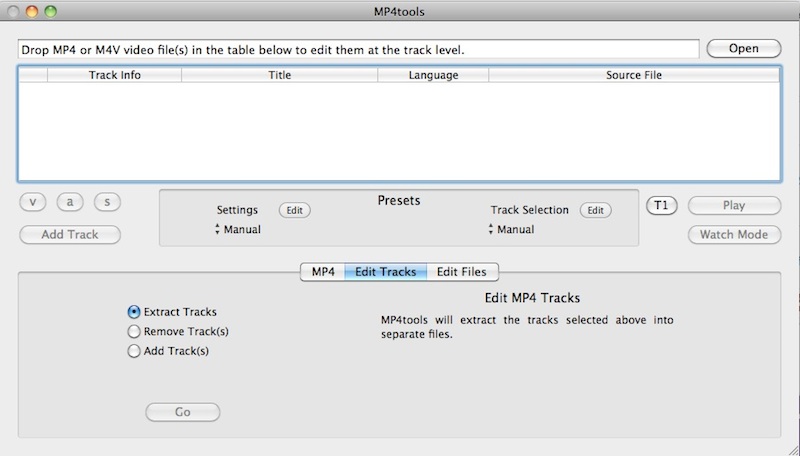Click the Go button
This screenshot has height=456, width=800.
(x=183, y=412)
